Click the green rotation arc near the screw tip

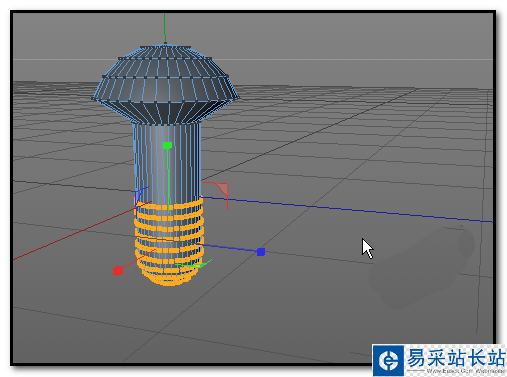[194, 264]
